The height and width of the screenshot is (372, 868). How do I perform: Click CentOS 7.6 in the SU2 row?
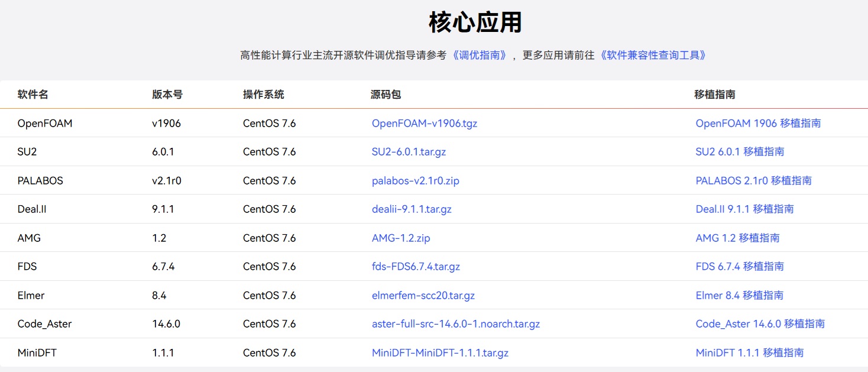point(269,151)
